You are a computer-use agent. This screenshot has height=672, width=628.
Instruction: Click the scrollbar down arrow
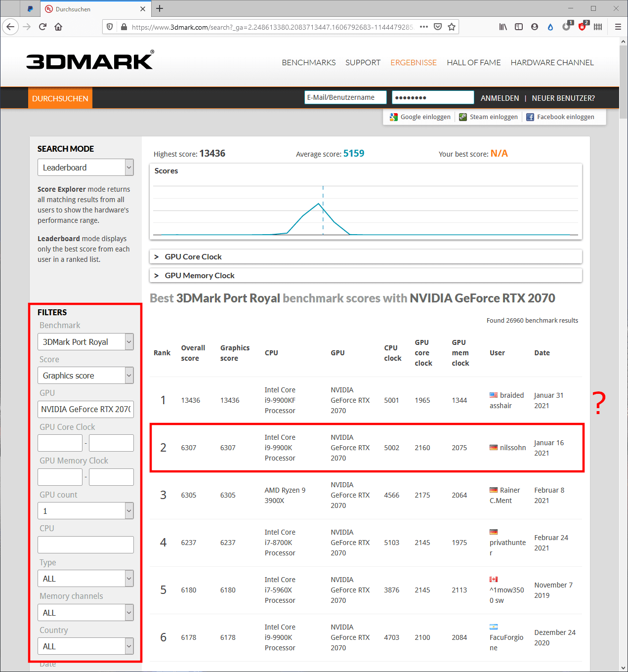click(623, 668)
